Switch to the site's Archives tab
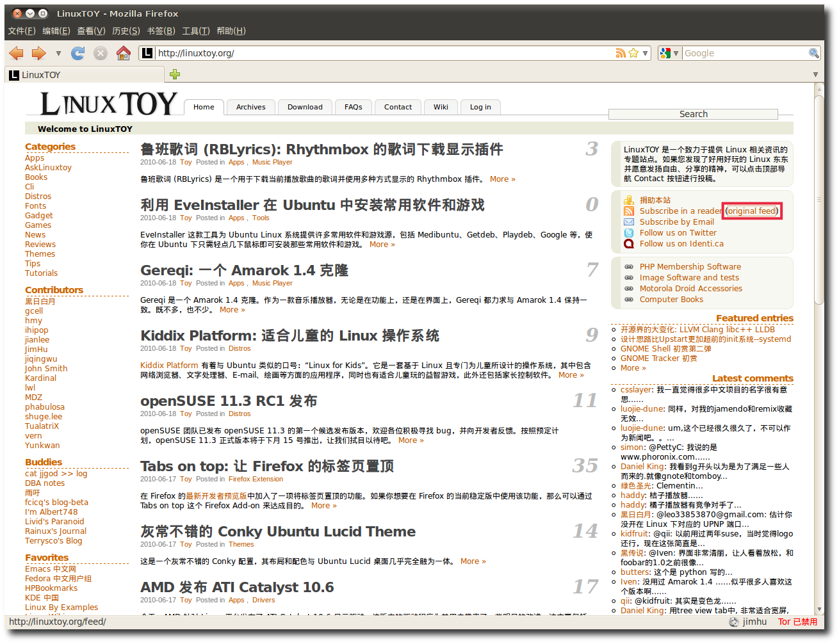This screenshot has height=644, width=839. coord(251,107)
